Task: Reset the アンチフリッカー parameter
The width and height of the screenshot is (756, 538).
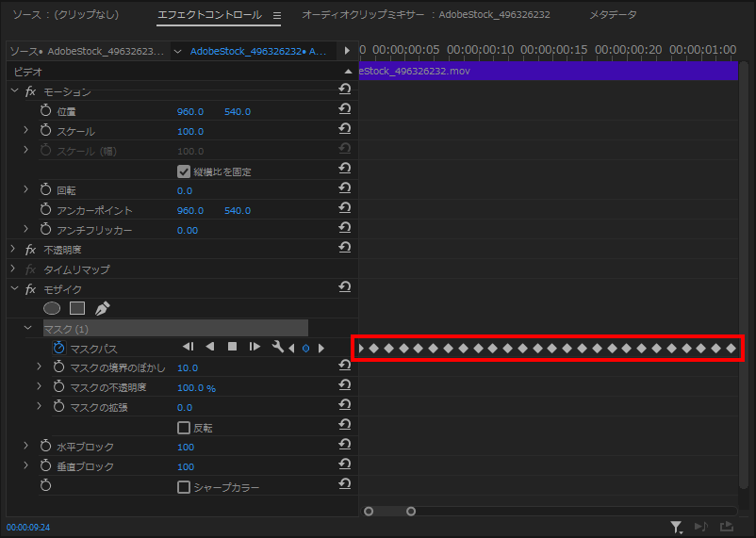Action: point(344,228)
